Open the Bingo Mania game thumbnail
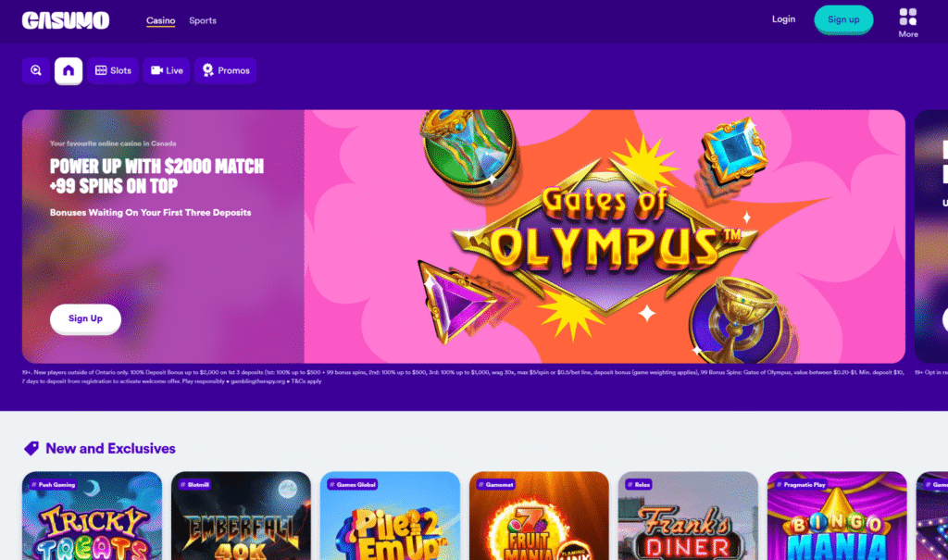 (x=837, y=516)
